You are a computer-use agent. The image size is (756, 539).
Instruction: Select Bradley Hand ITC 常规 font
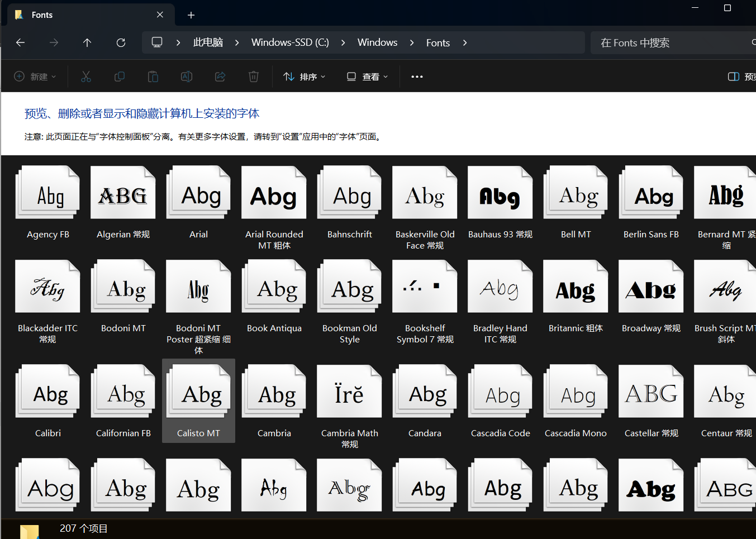[500, 302]
